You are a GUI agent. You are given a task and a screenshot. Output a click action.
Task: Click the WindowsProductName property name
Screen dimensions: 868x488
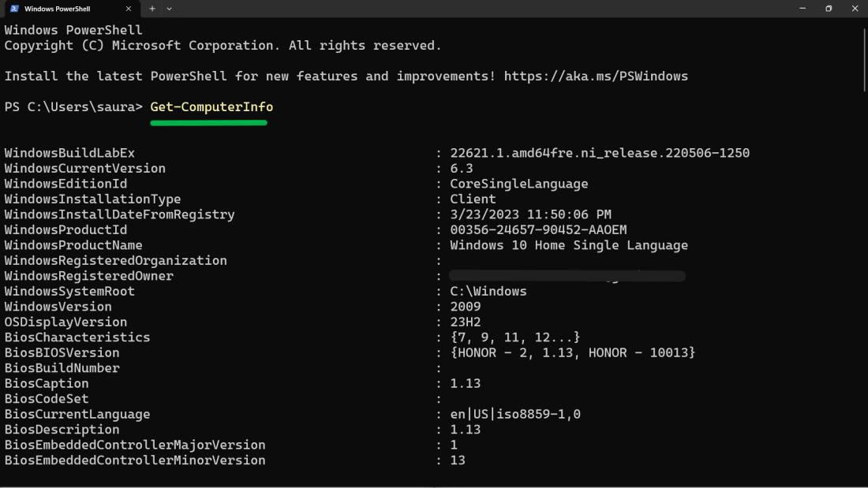[73, 245]
